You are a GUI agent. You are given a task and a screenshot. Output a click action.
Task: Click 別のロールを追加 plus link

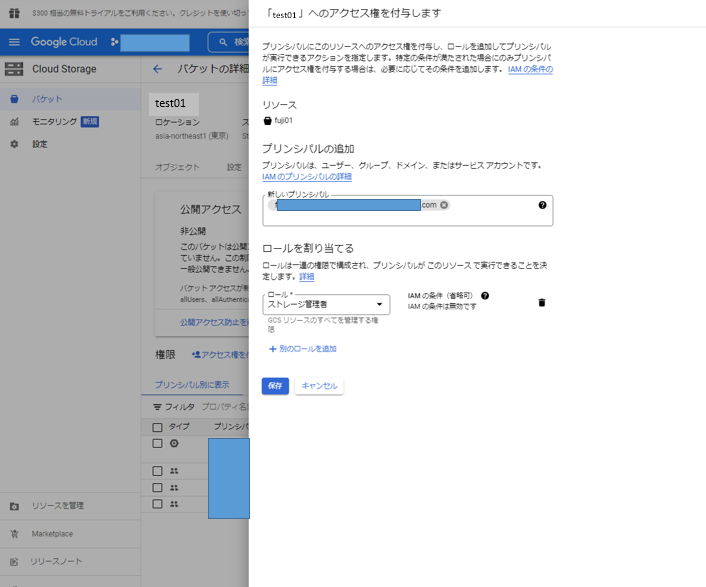(x=303, y=349)
